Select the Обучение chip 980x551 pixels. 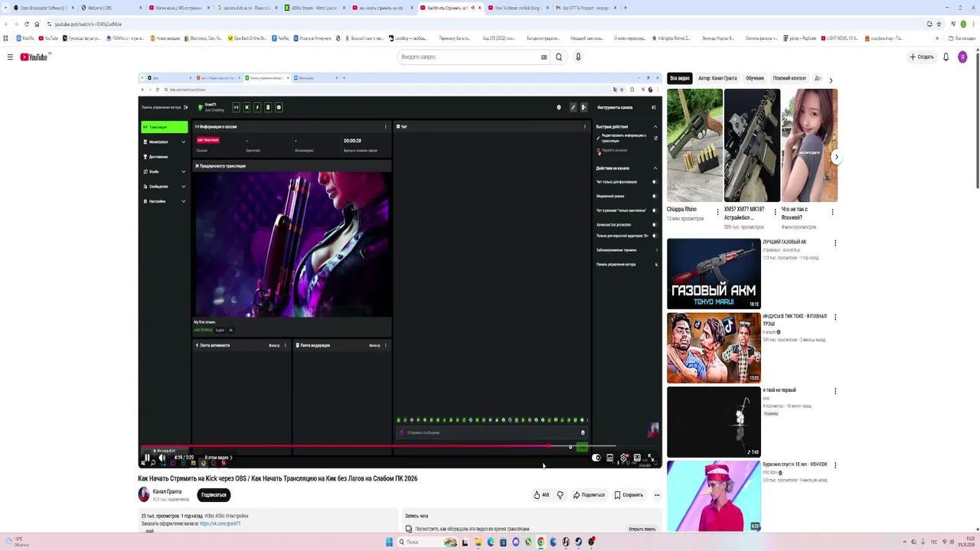[x=755, y=78]
